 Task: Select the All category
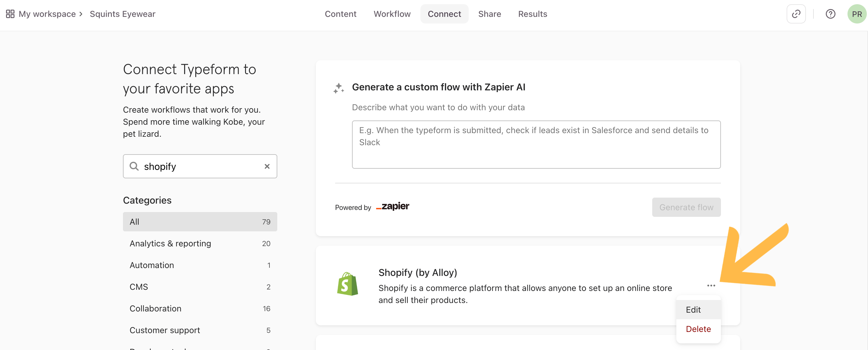click(200, 221)
